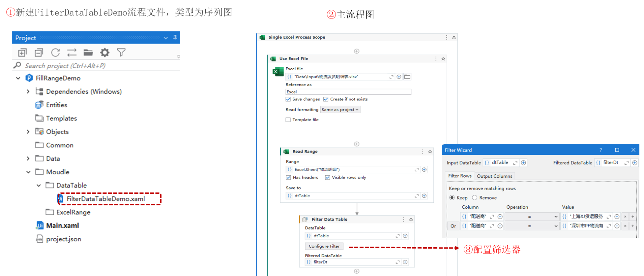Image resolution: width=644 pixels, height=276 pixels.
Task: Add filter row after Or row
Action: point(632,226)
